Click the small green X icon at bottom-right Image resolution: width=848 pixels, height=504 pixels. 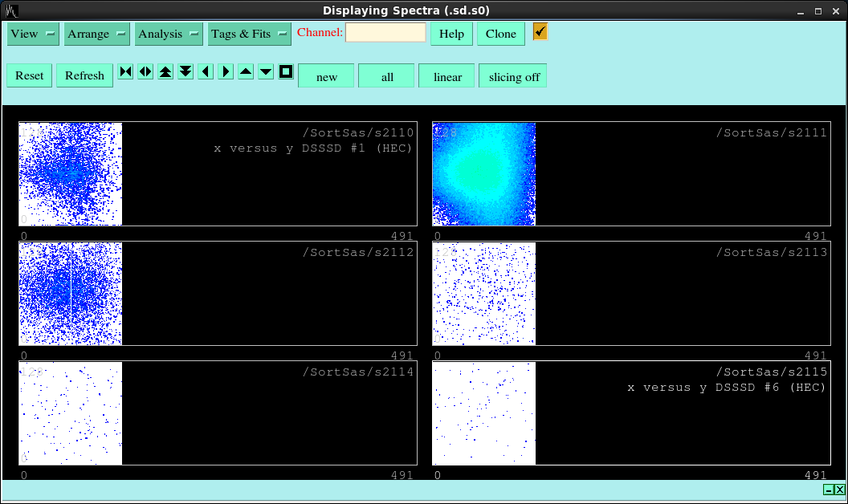839,490
